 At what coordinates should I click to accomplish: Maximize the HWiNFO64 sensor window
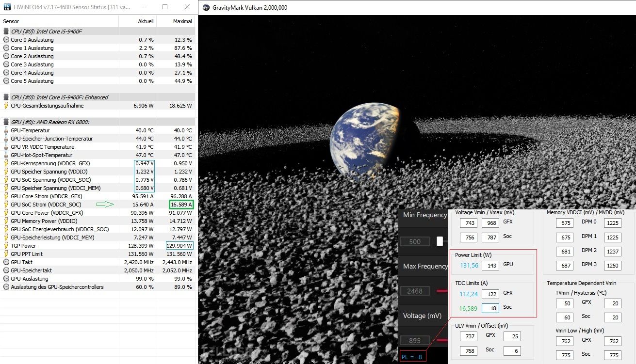click(165, 7)
